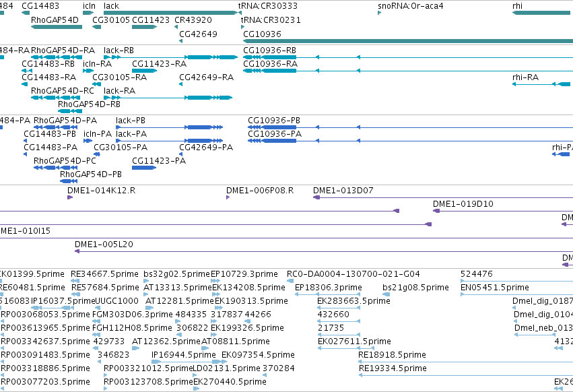Screen dimensions: 573x392
Task: Select the LD02131.5prime EST label
Action: click(x=226, y=368)
